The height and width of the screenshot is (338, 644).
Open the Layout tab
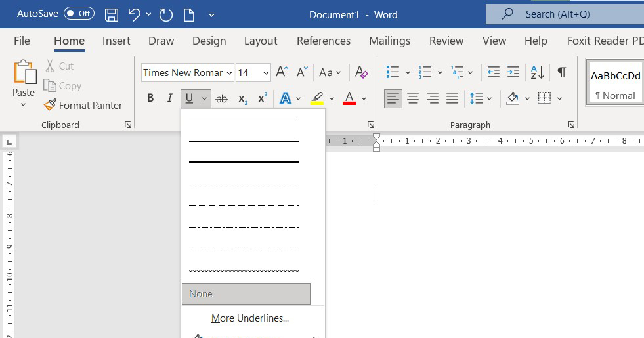[261, 41]
